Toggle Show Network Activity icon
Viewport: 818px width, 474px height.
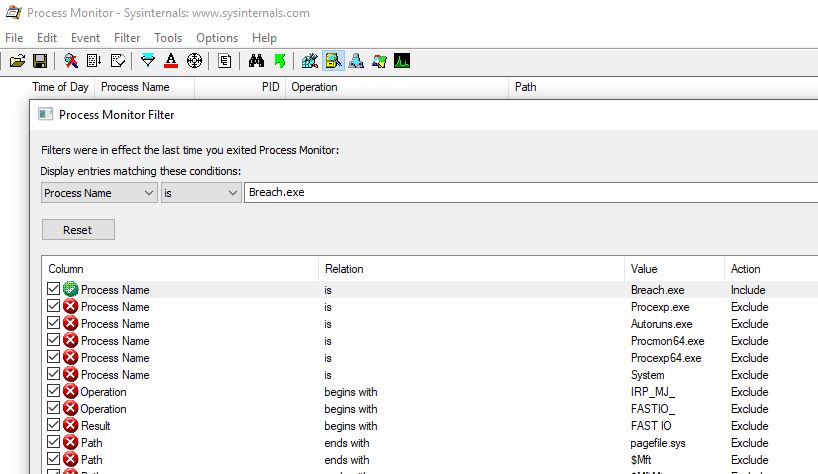coord(356,61)
